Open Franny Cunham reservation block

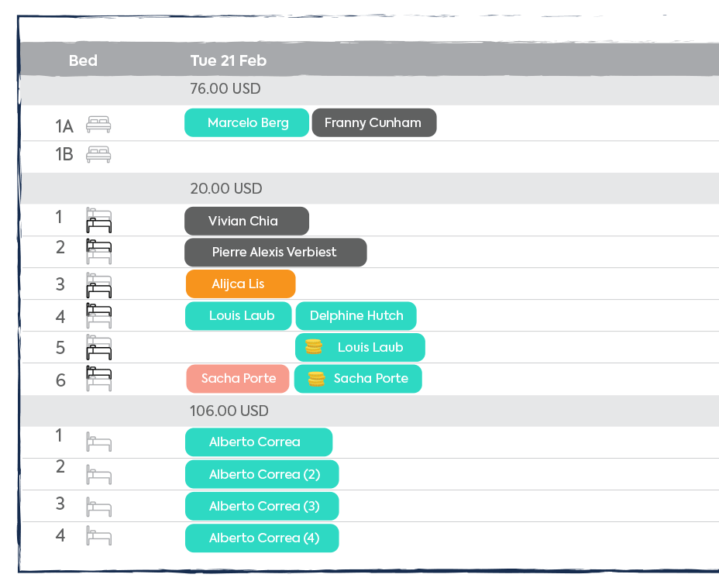click(x=373, y=122)
